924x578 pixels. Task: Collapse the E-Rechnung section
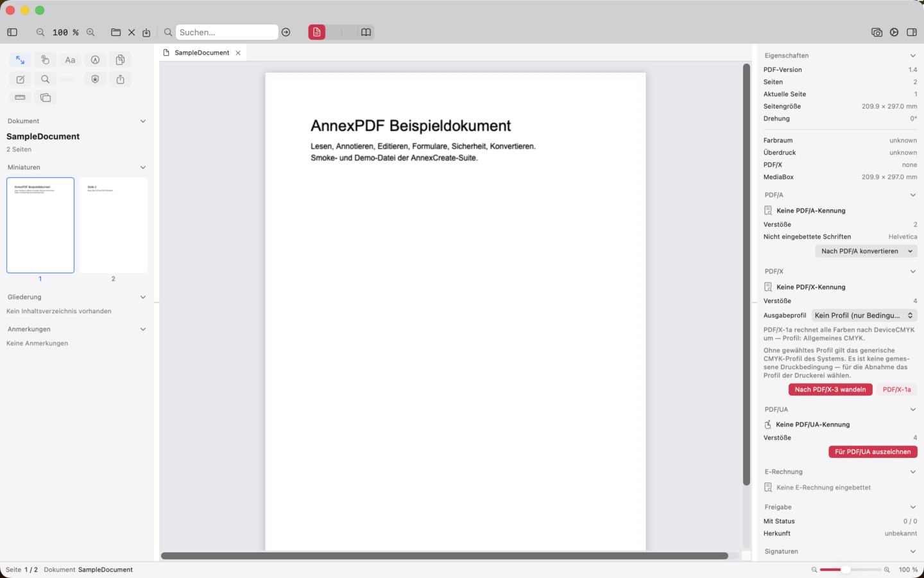[x=913, y=472]
